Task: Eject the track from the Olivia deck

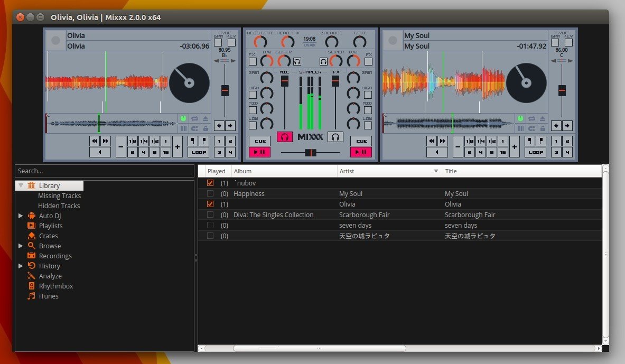Action: coord(206,118)
